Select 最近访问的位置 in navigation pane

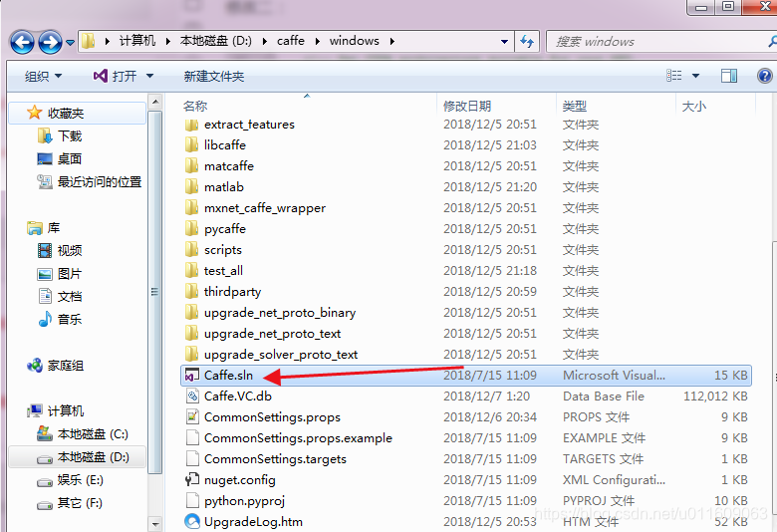coord(99,182)
